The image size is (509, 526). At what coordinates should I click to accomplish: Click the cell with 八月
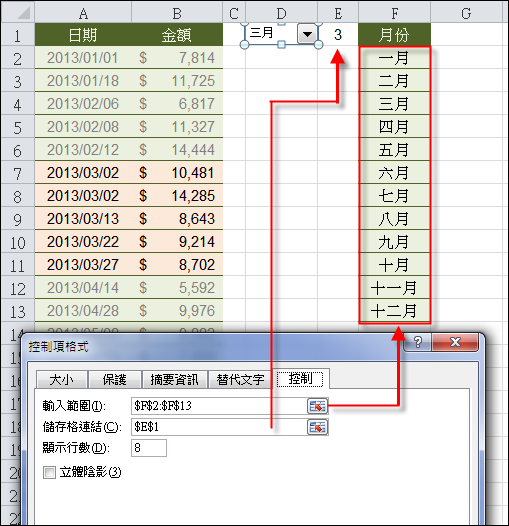pyautogui.click(x=394, y=219)
